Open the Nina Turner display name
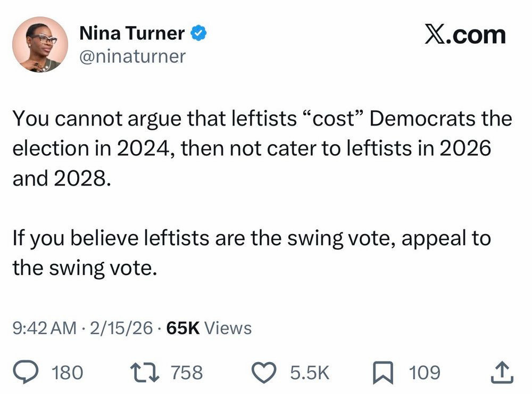This screenshot has width=532, height=394. [x=132, y=34]
